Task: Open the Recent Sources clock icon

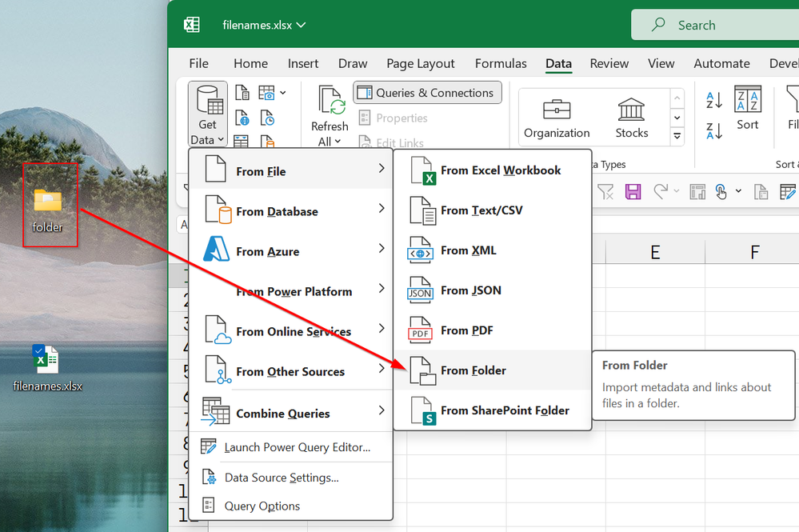Action: click(267, 118)
